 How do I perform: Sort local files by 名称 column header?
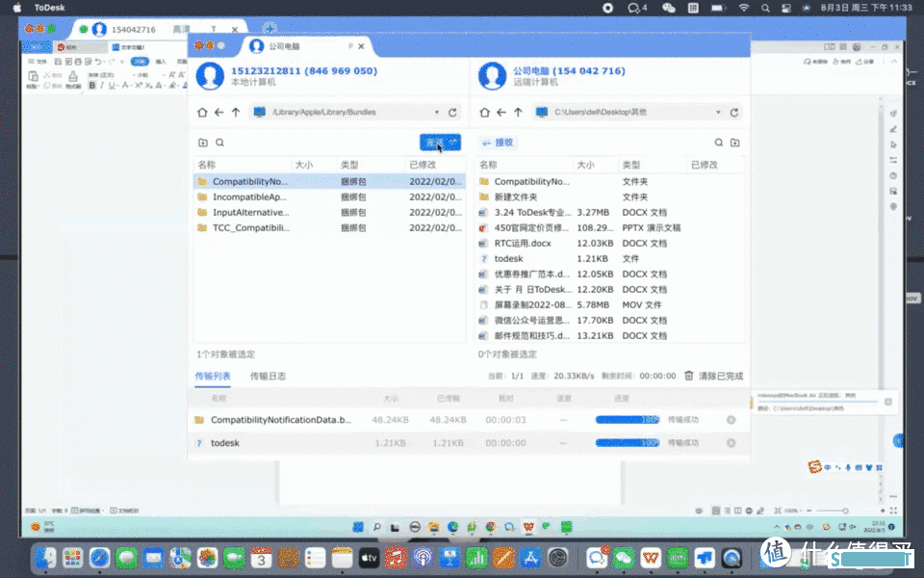[x=206, y=165]
